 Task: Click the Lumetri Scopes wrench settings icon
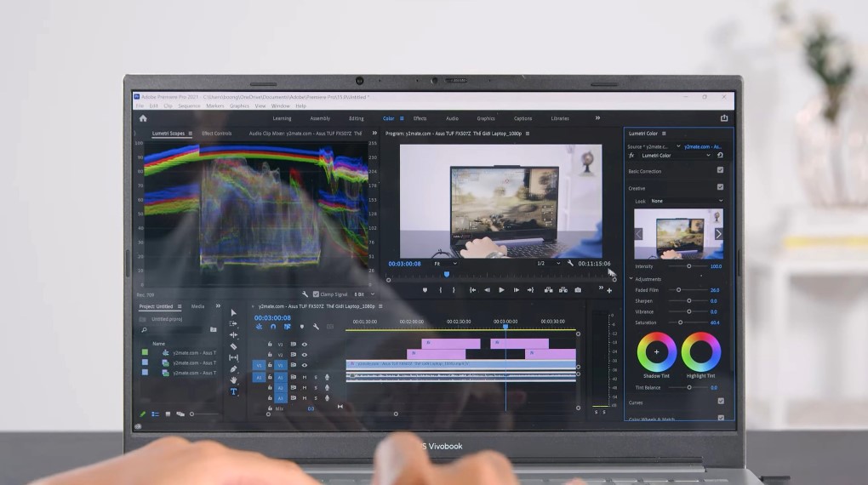point(305,294)
